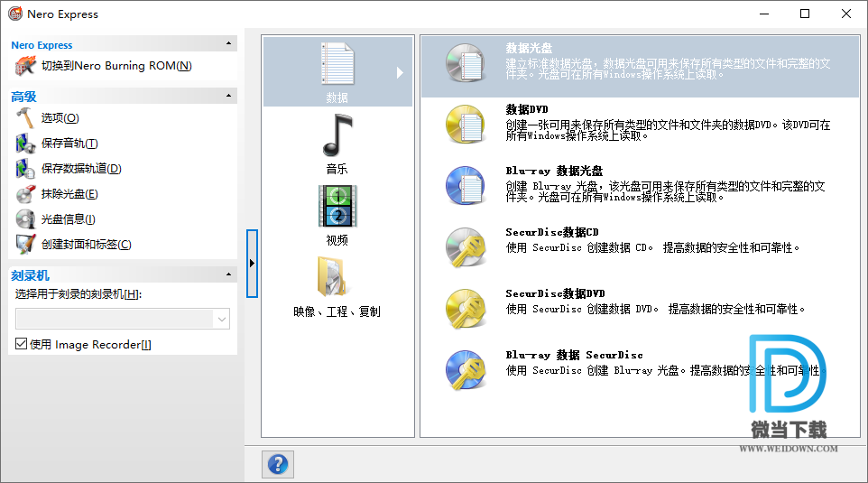Click the 抹除光盘 disc icon

(x=25, y=194)
